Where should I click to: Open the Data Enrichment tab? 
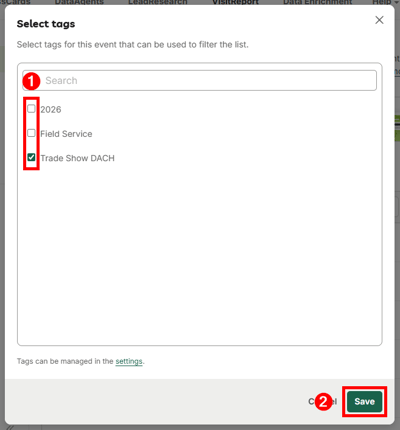pyautogui.click(x=317, y=2)
